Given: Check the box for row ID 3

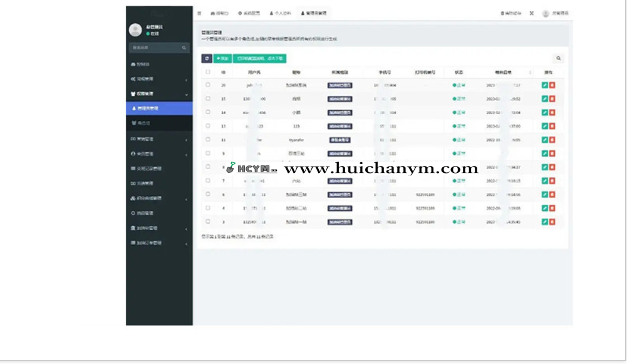Looking at the screenshot, I should coord(208,221).
